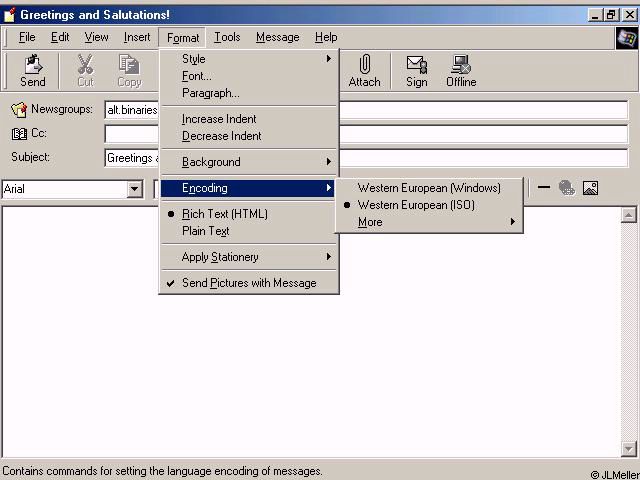This screenshot has width=640, height=480.
Task: Switch to Plain Text format
Action: [x=248, y=231]
